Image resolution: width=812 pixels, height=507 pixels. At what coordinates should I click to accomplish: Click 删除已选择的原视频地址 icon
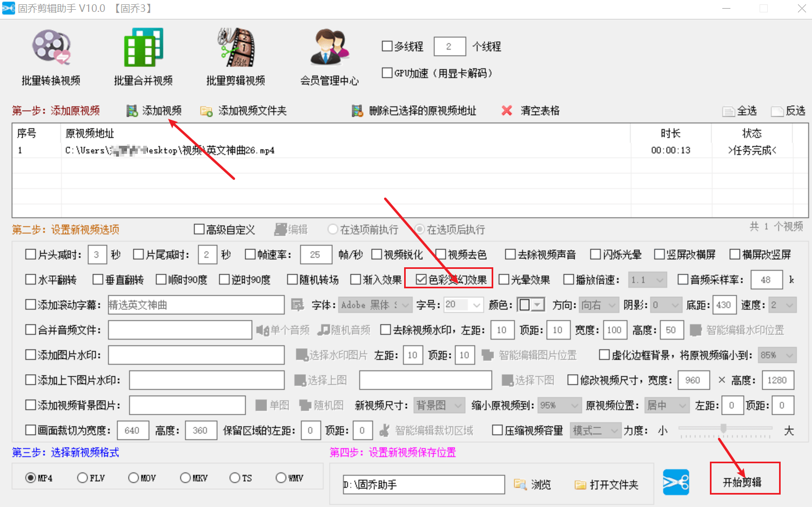(x=357, y=111)
